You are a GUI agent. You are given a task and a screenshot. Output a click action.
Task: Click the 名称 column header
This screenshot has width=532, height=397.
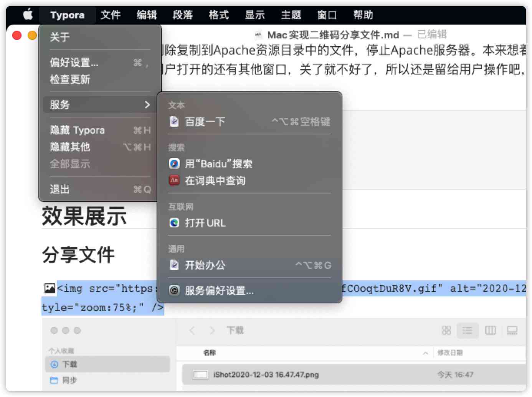pos(210,352)
